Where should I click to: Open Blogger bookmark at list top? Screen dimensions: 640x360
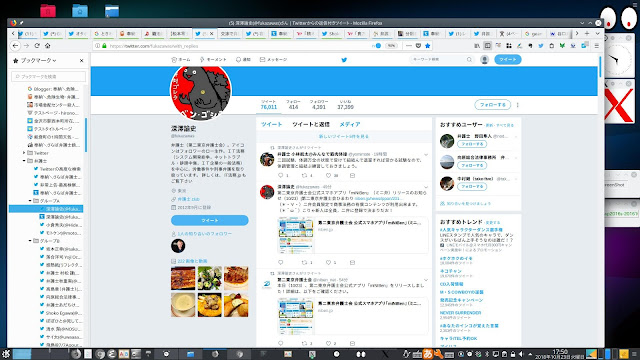tap(53, 89)
